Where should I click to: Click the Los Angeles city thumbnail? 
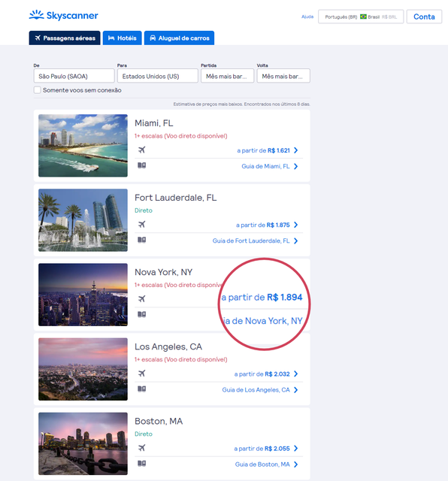[83, 369]
